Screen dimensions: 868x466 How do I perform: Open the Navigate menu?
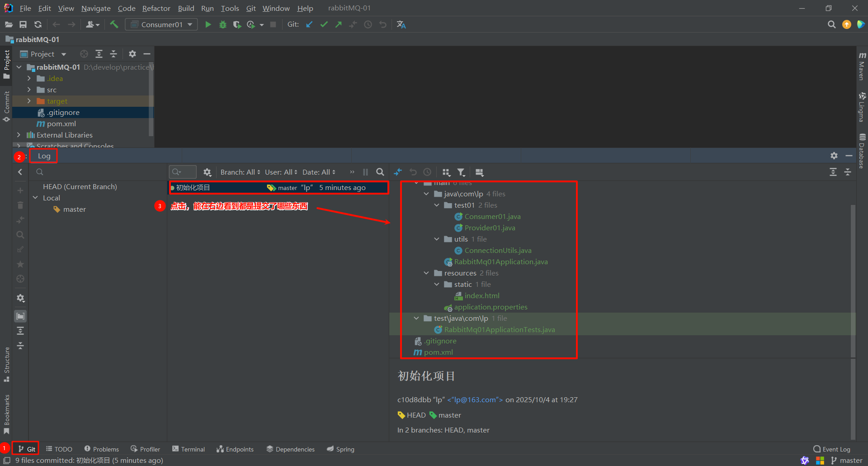click(x=96, y=8)
